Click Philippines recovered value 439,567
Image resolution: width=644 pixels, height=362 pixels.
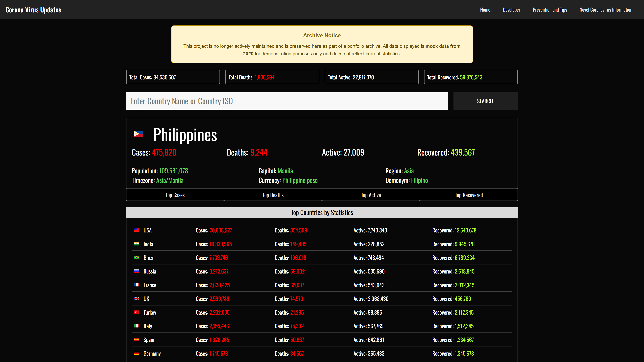(x=463, y=152)
